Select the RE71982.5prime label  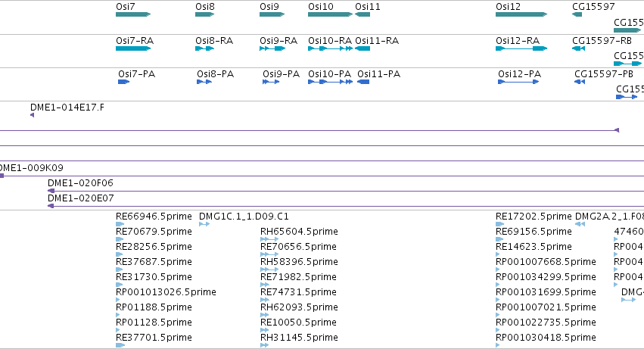coord(298,277)
